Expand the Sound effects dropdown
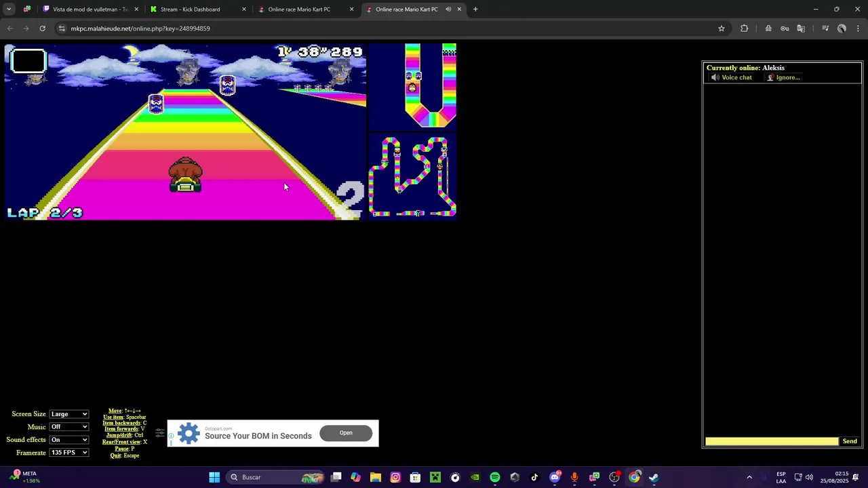This screenshot has height=488, width=868. [x=69, y=440]
